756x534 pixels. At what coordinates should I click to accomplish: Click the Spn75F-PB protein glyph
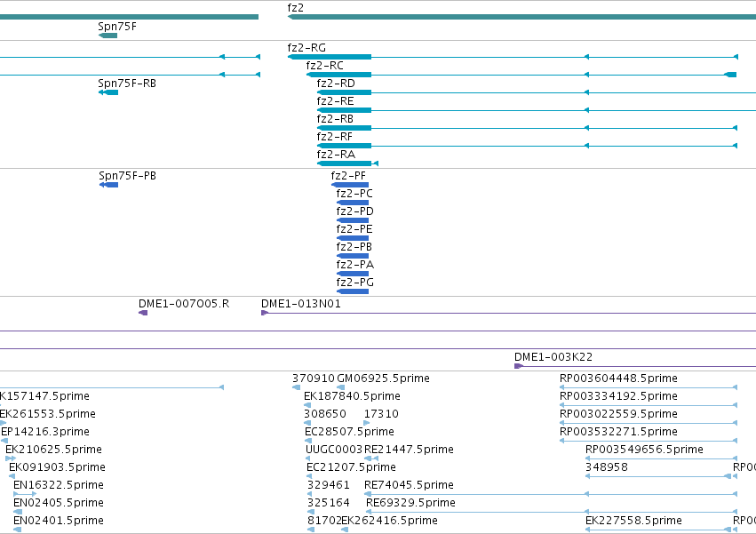pyautogui.click(x=109, y=185)
